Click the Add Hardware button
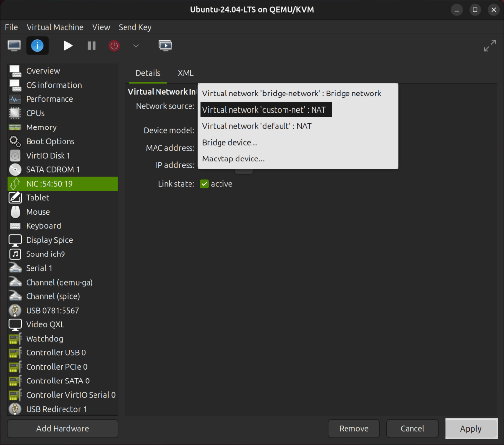Viewport: 504px width, 445px height. point(62,428)
